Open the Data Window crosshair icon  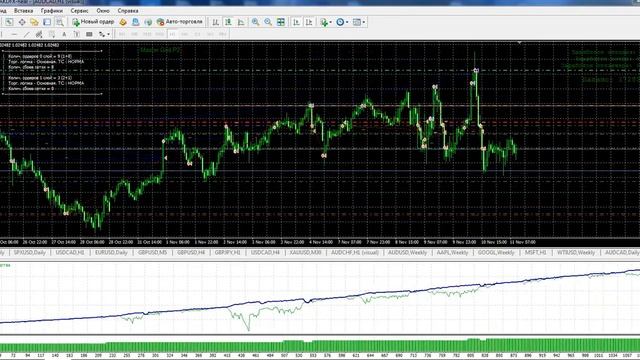pos(22,22)
